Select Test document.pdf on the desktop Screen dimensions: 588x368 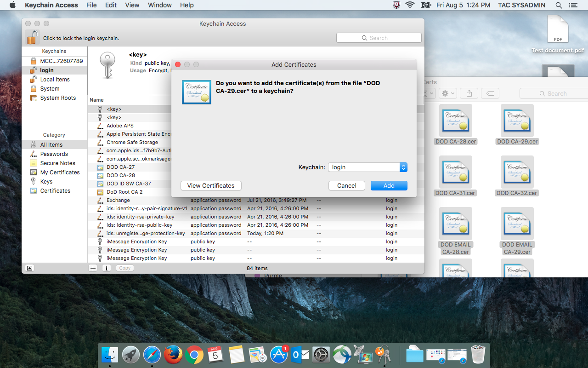point(558,34)
